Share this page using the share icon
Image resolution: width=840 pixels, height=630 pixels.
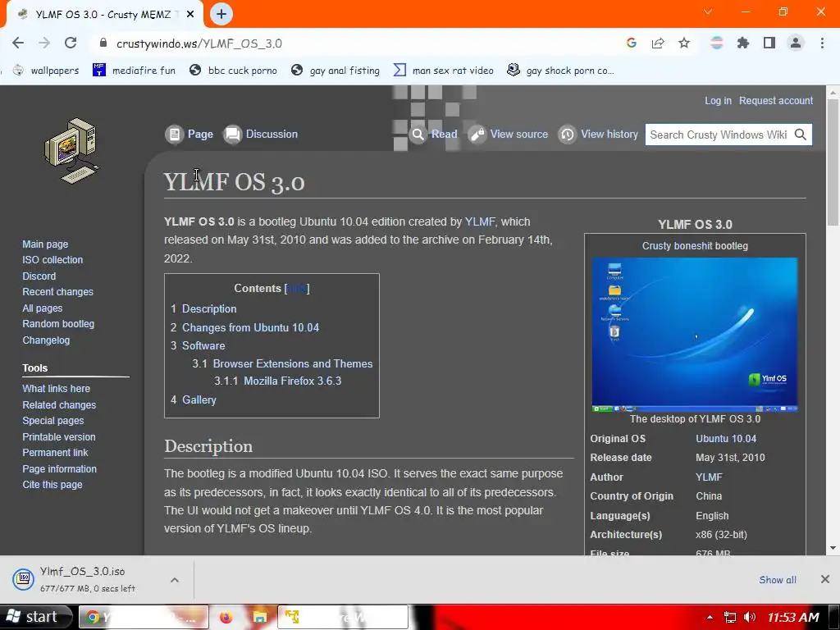[658, 43]
